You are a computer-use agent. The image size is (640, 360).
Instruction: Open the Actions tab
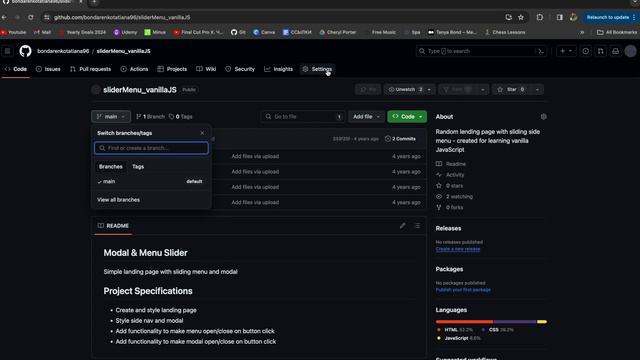point(134,69)
